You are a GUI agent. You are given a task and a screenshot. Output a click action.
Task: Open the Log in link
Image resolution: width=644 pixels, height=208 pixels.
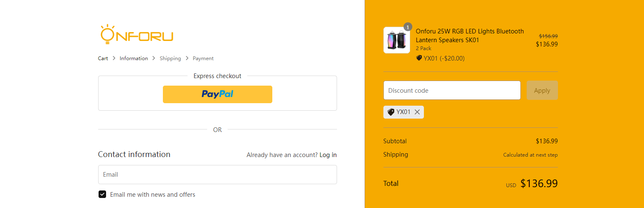(328, 155)
